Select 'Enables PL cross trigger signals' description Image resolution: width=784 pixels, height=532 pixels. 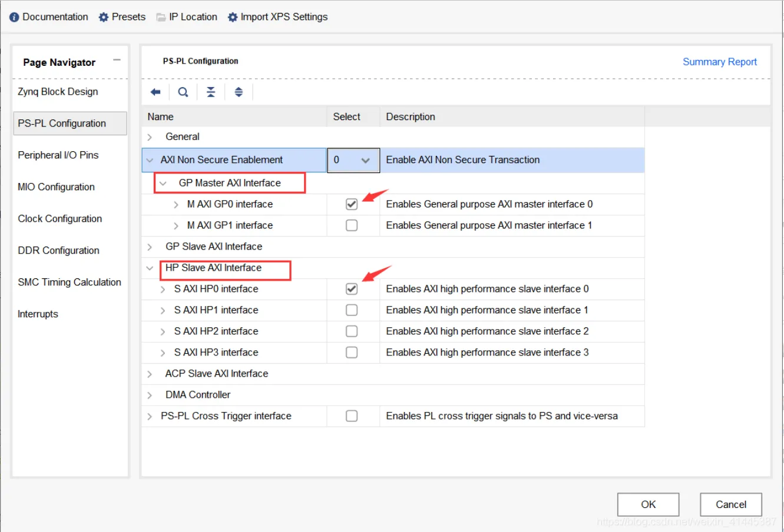[502, 416]
